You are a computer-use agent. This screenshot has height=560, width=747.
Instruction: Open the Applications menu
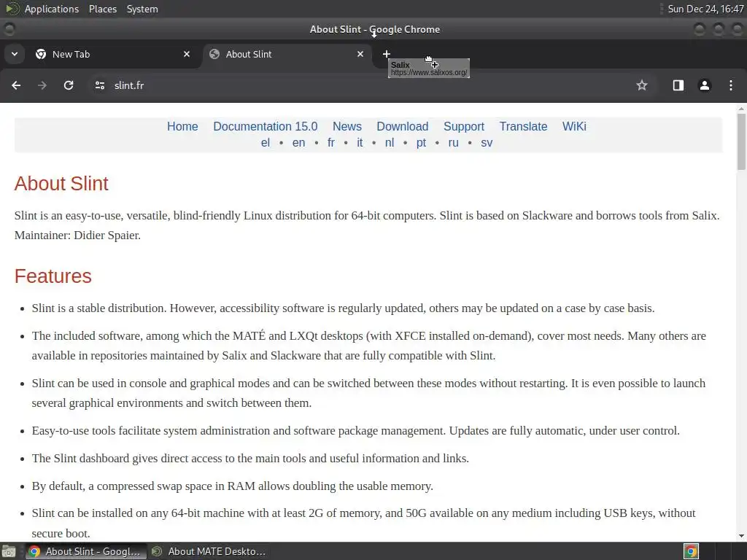52,9
